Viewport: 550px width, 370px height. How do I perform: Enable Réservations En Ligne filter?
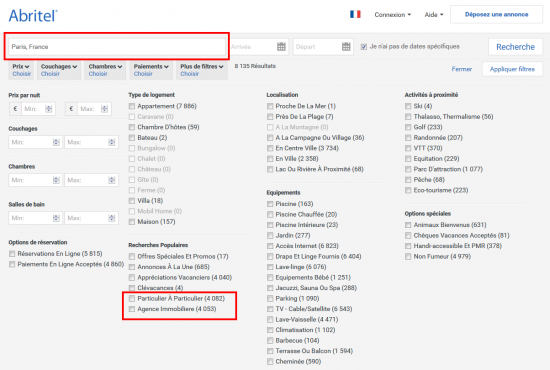pyautogui.click(x=12, y=254)
